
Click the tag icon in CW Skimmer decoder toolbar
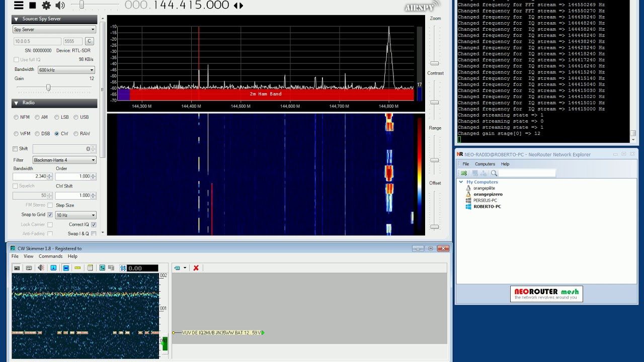(x=177, y=268)
